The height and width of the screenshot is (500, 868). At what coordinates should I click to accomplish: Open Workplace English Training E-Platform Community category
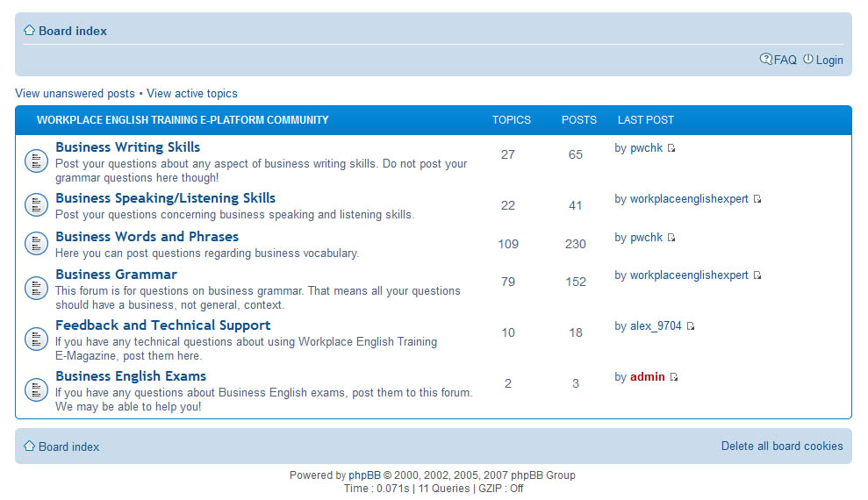[x=183, y=120]
